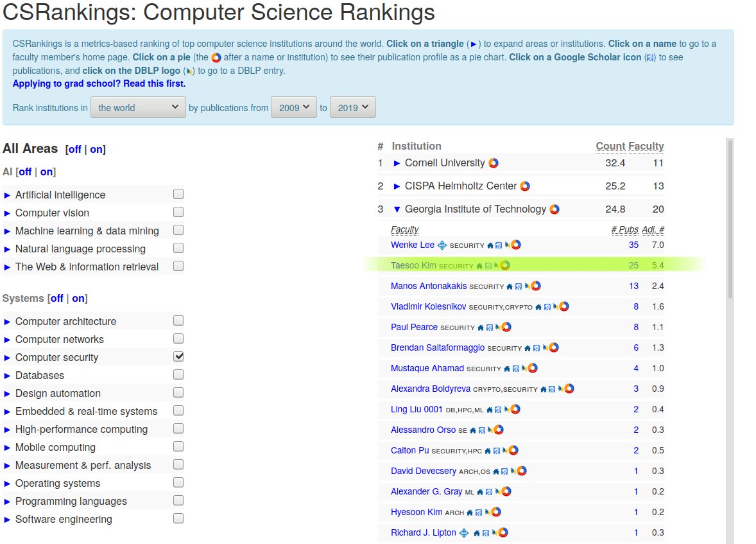Turn off AI areas
Image resolution: width=756 pixels, height=544 pixels.
(x=25, y=172)
